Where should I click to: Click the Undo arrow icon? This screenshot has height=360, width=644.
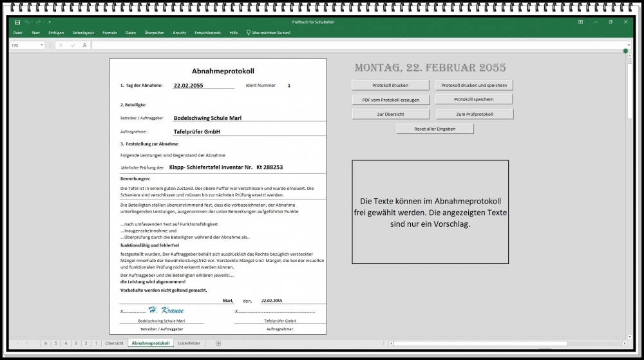(28, 22)
